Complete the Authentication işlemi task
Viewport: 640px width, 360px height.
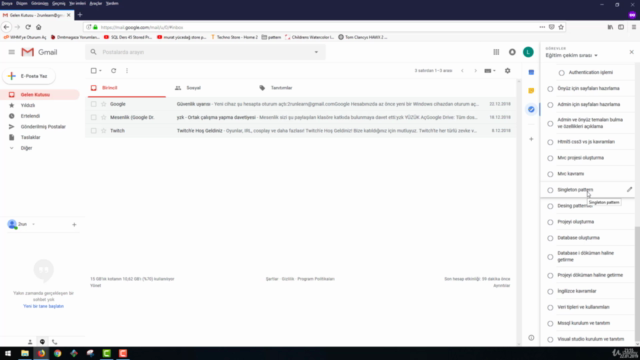point(562,73)
